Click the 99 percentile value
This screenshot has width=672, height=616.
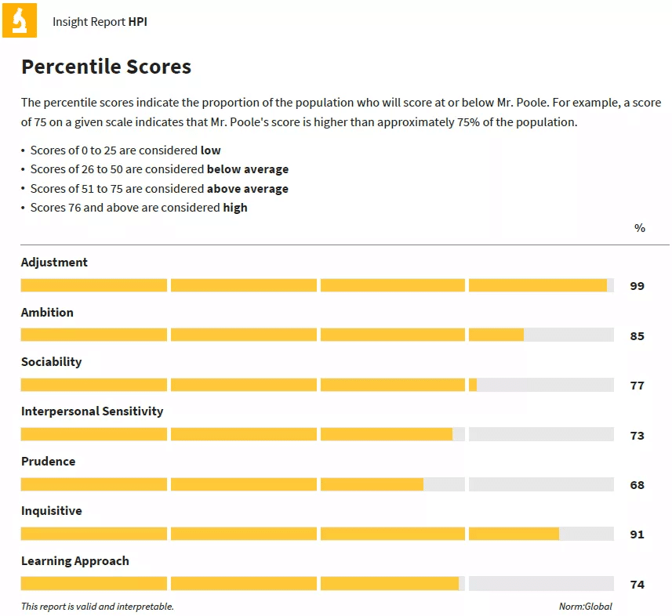[x=637, y=286]
